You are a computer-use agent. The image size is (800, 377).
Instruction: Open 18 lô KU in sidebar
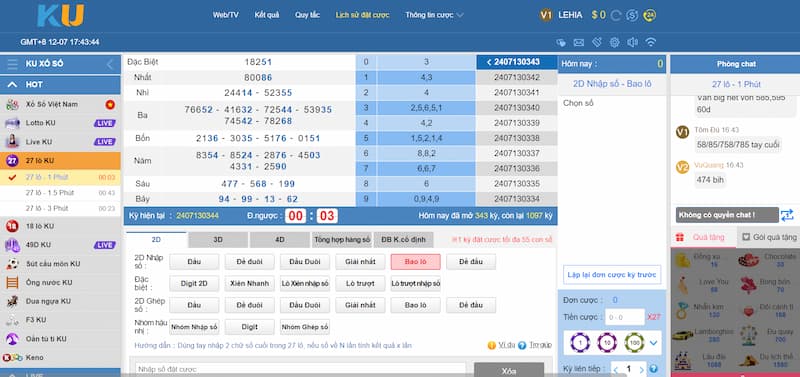point(60,226)
